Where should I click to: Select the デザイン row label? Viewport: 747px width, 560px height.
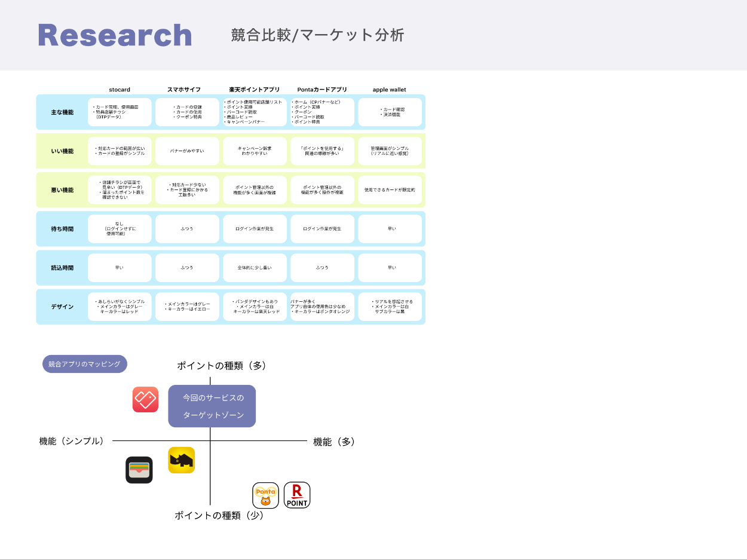[62, 307]
